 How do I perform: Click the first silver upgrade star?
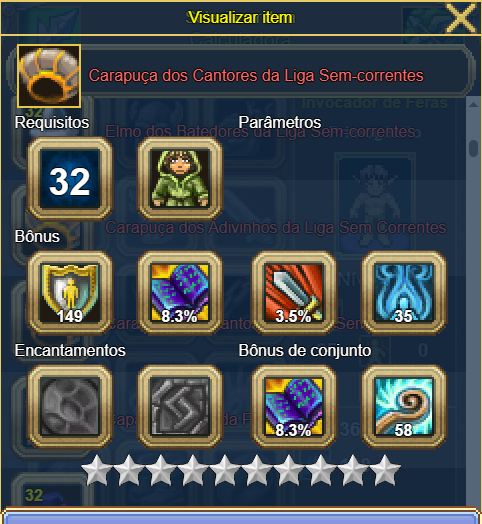tap(97, 470)
